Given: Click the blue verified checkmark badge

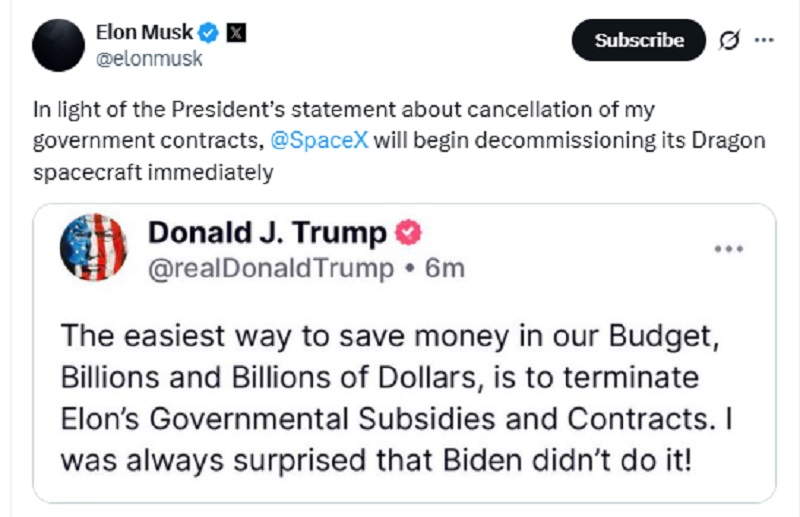Looking at the screenshot, I should coord(209,33).
